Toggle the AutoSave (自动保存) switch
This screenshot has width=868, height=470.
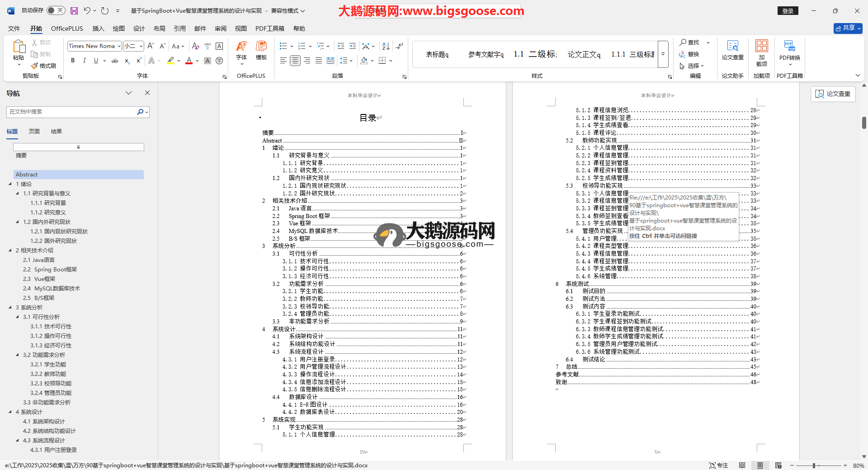[x=56, y=10]
